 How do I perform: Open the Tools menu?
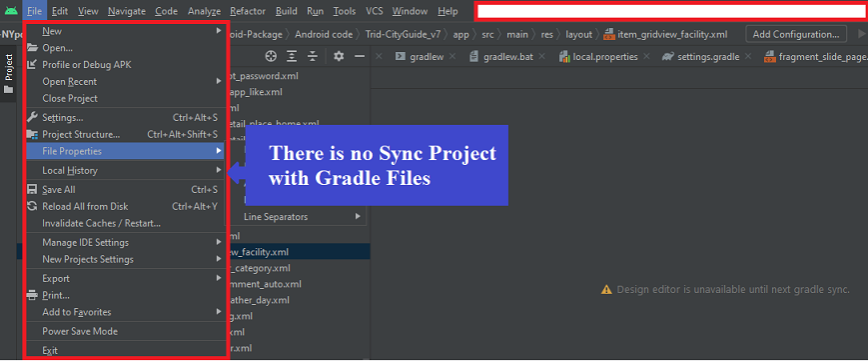tap(345, 11)
